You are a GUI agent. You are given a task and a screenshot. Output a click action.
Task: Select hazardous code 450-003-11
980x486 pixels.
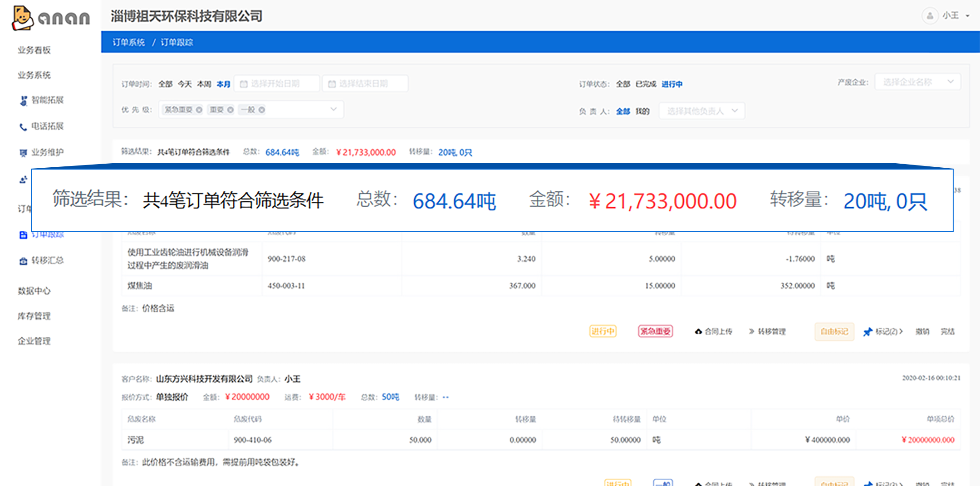(286, 286)
